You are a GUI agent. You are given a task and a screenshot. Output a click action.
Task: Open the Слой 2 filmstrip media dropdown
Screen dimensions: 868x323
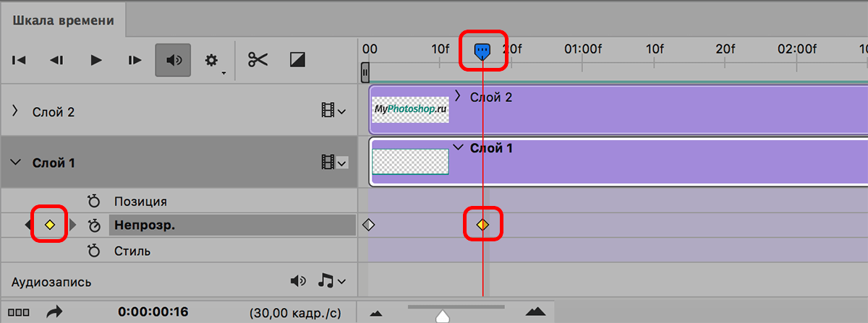tap(333, 111)
